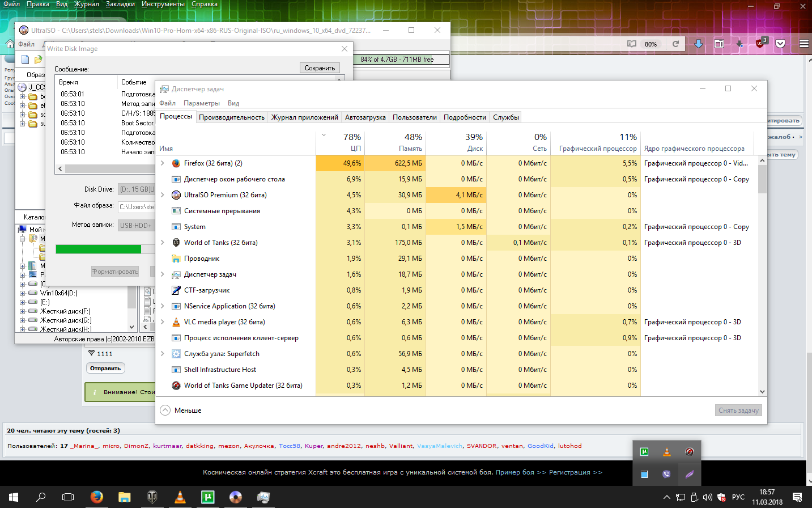Click UltraISO disc icon on taskbar
This screenshot has width=812, height=508.
click(x=235, y=497)
